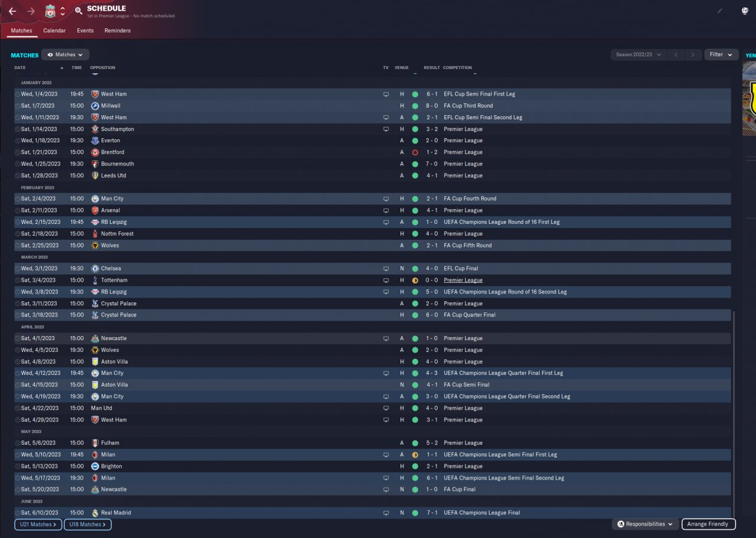This screenshot has height=538, width=756.
Task: Sort by the Opposition column header
Action: [x=103, y=68]
